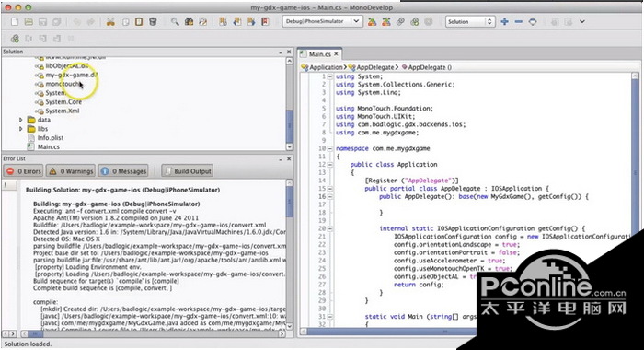
Task: Expand the data folder in Solution tree
Action: click(21, 120)
